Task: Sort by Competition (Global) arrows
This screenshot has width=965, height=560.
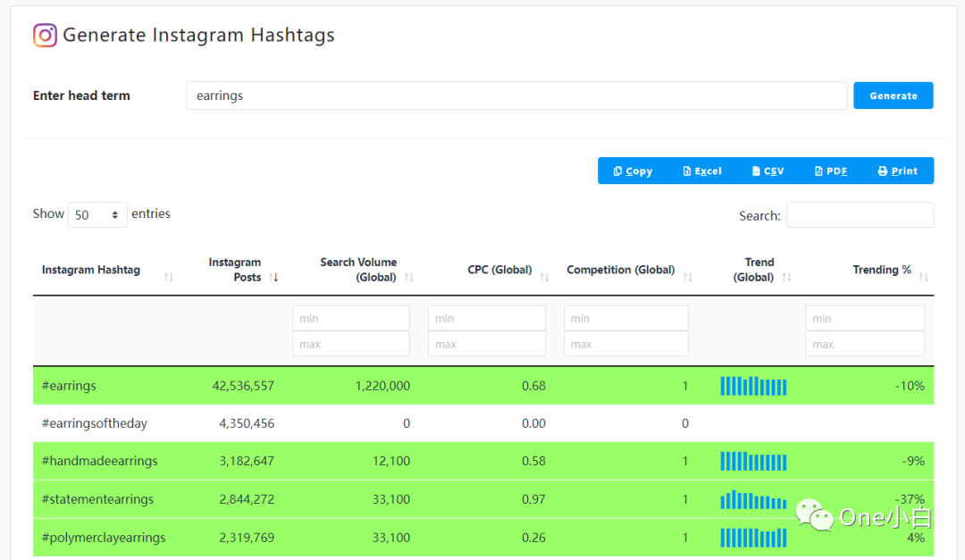Action: click(688, 278)
